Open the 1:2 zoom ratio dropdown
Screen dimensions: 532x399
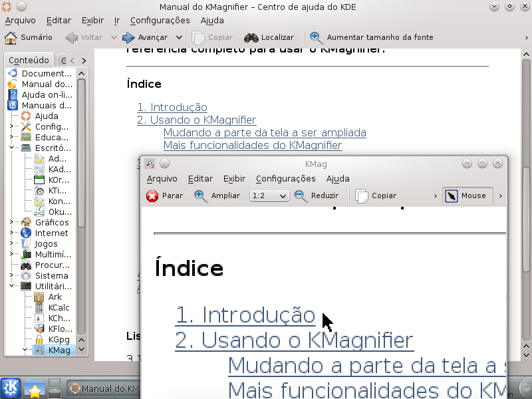(269, 196)
